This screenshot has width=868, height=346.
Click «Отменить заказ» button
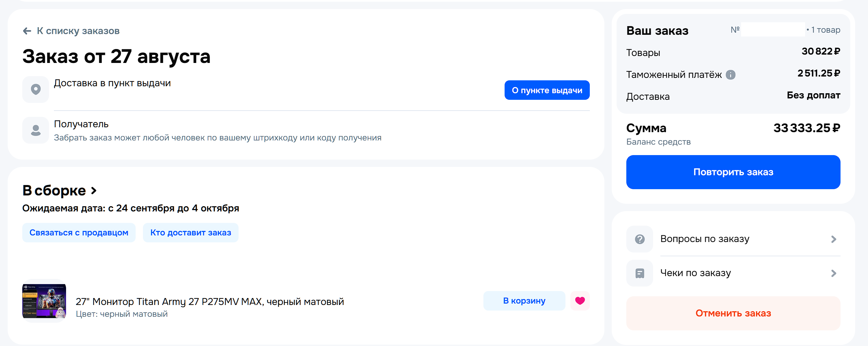pyautogui.click(x=733, y=313)
